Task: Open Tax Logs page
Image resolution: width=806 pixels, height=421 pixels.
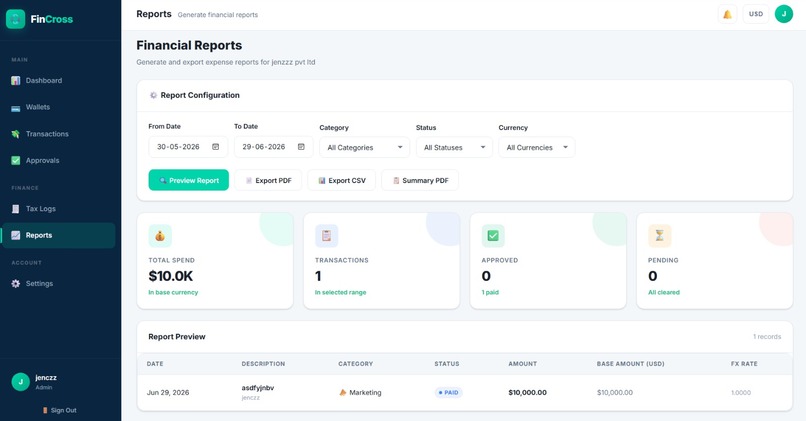Action: [59, 209]
